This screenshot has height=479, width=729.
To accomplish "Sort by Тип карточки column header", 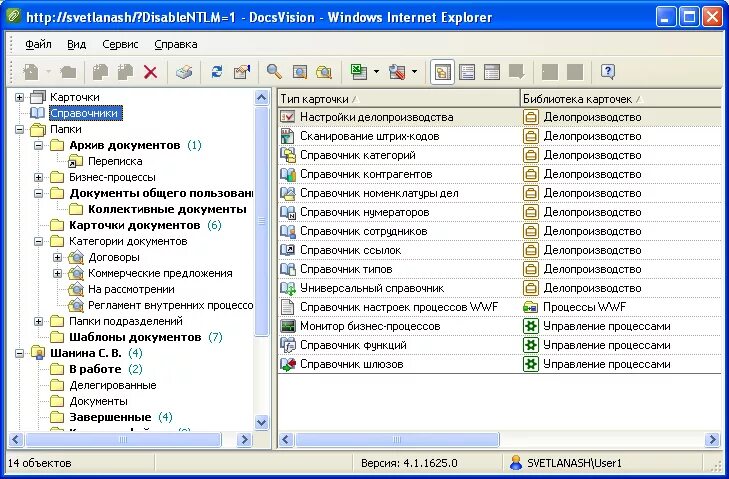I will (x=399, y=99).
